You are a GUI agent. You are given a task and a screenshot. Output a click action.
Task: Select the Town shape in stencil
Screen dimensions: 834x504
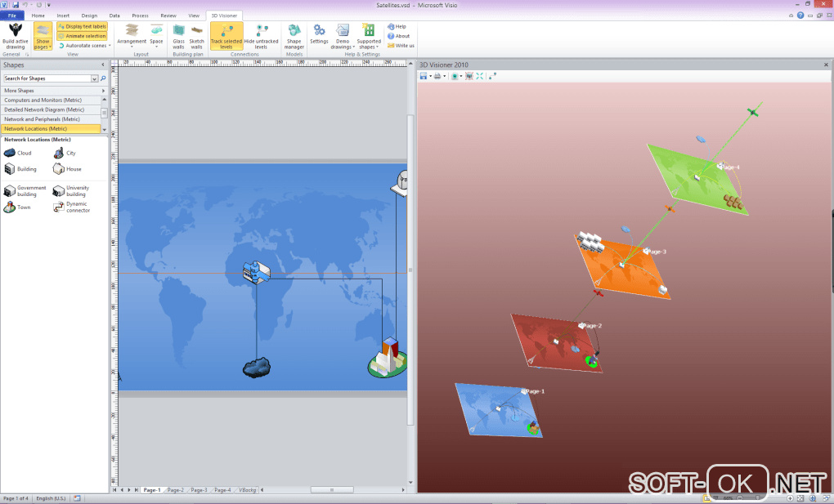point(17,207)
